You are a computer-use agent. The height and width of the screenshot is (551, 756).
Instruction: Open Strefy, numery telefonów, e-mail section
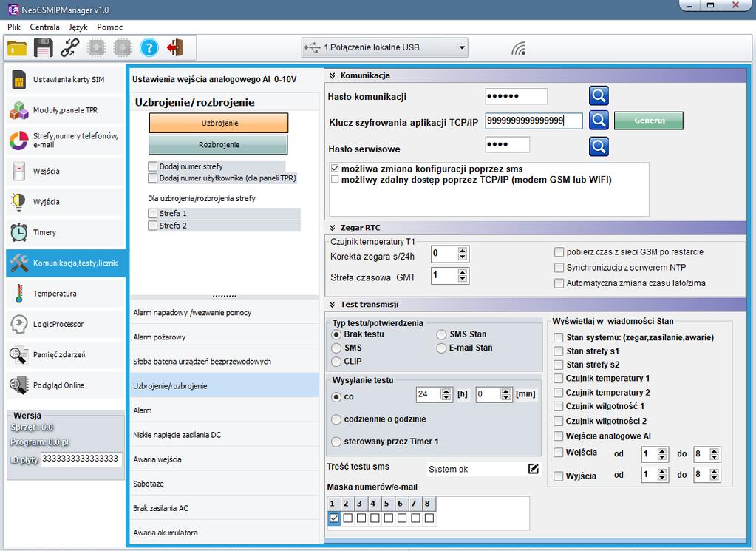66,141
